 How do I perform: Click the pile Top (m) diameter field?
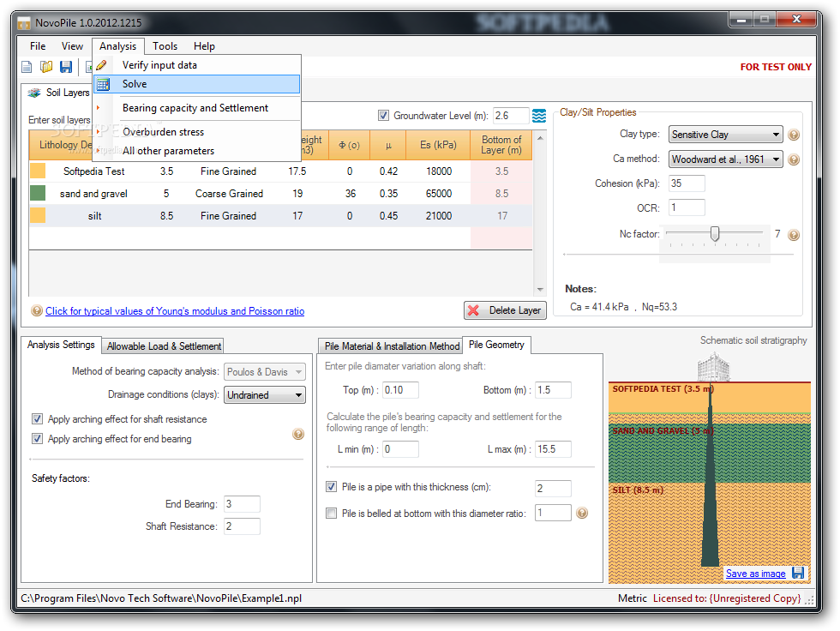click(401, 390)
